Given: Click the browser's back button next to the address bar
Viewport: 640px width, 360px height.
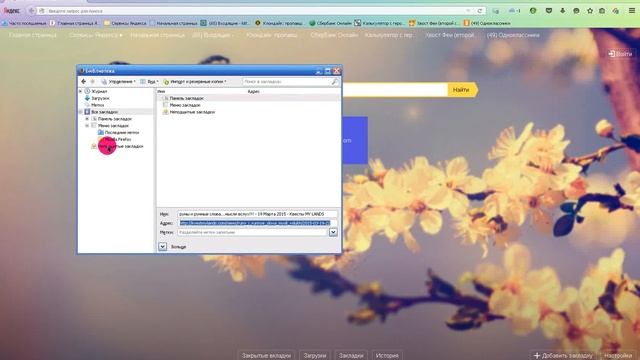Looking at the screenshot, I should coord(31,11).
